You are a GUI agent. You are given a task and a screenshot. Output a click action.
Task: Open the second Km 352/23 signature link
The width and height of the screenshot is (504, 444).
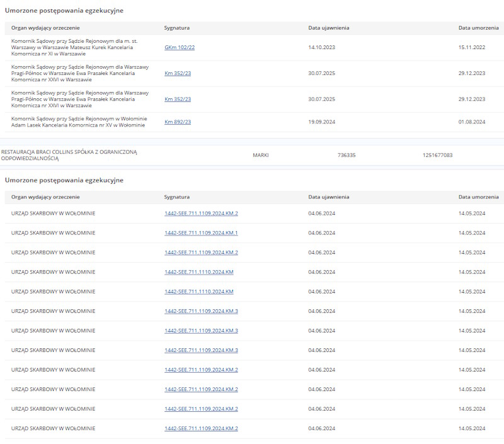178,99
